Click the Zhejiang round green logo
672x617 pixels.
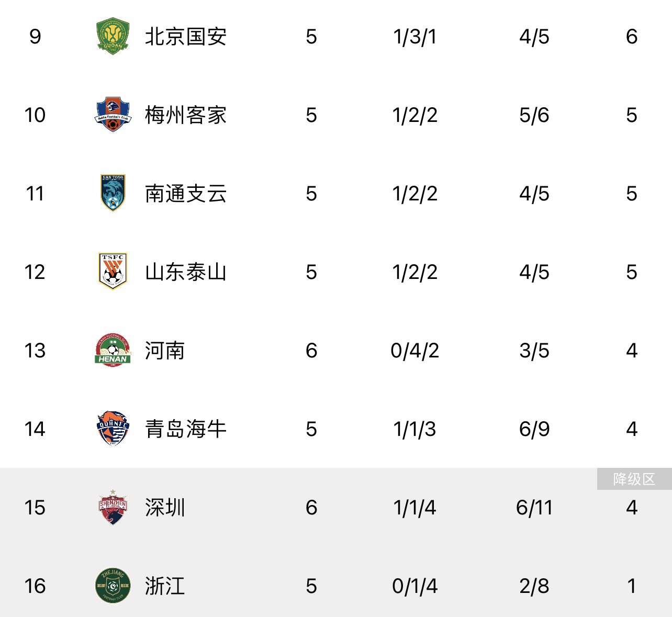pyautogui.click(x=113, y=586)
